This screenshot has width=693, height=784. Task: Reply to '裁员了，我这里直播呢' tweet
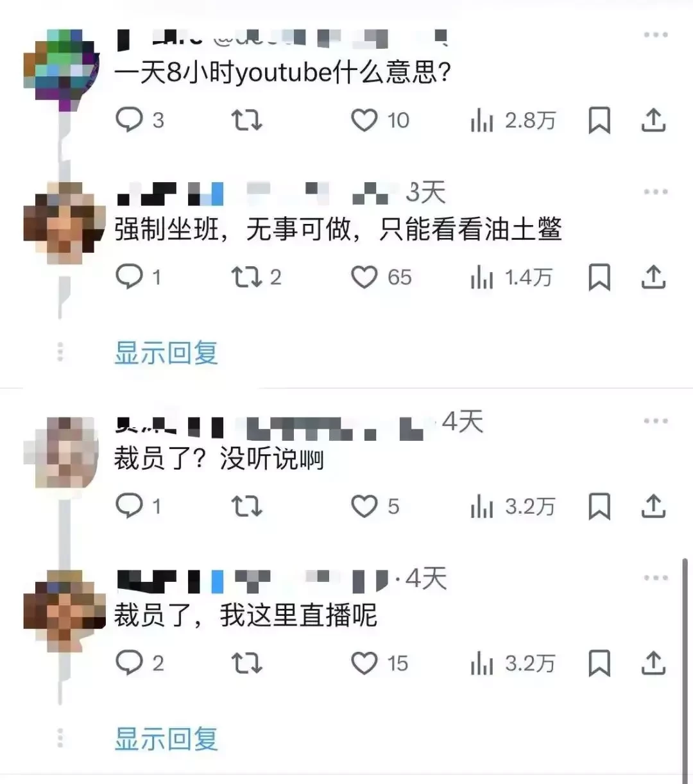(x=139, y=663)
